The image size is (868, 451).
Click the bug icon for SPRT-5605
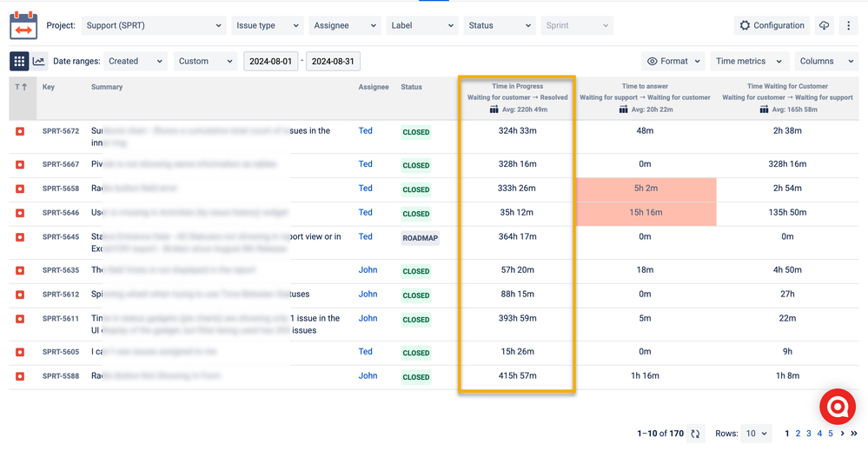(20, 353)
